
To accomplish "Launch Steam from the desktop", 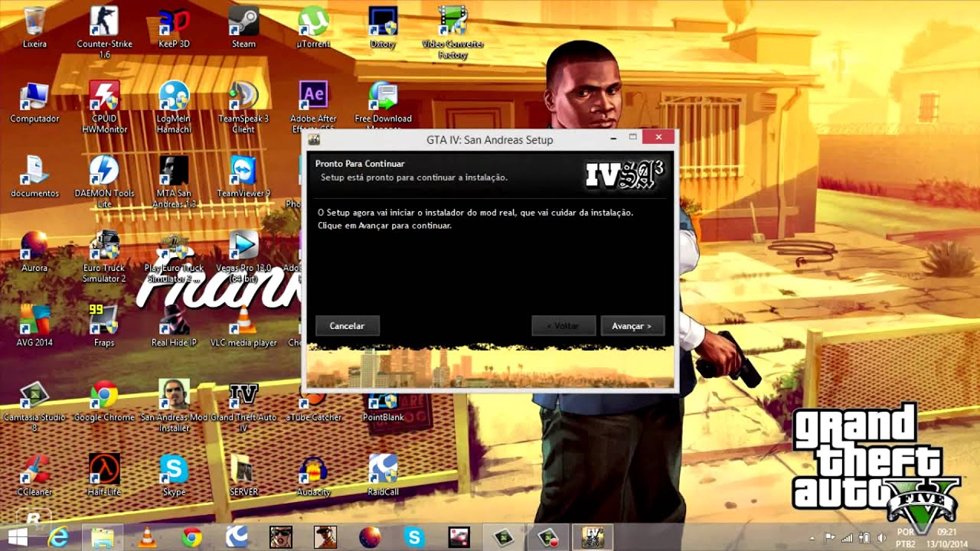I will click(x=243, y=28).
